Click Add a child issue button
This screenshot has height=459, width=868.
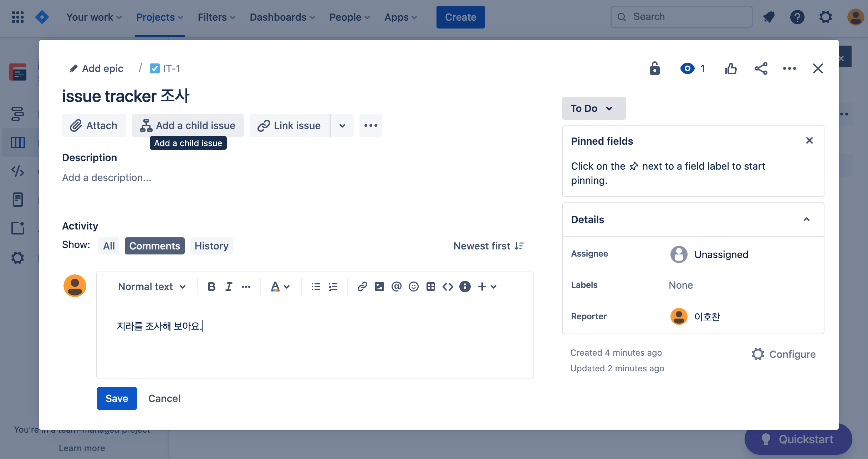click(188, 125)
